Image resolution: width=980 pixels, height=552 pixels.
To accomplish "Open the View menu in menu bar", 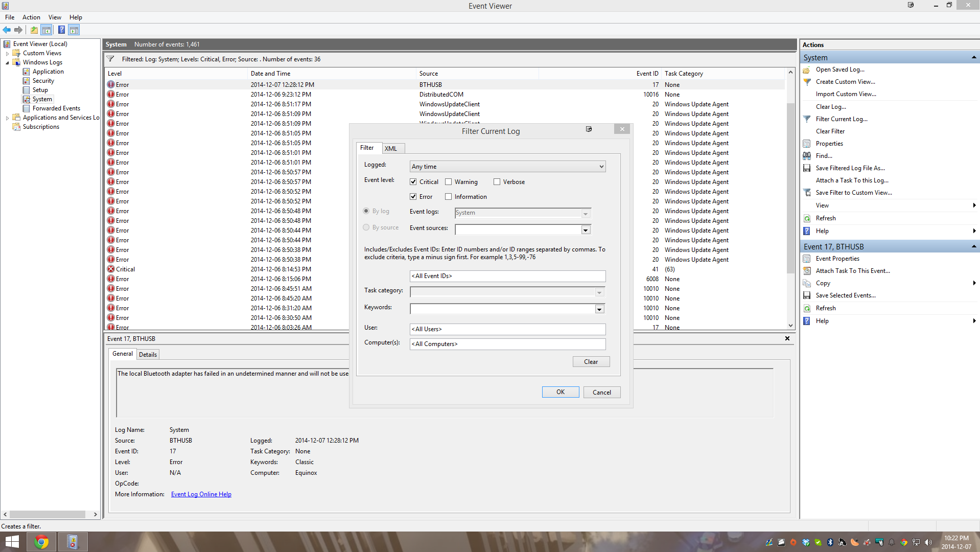I will pos(55,17).
